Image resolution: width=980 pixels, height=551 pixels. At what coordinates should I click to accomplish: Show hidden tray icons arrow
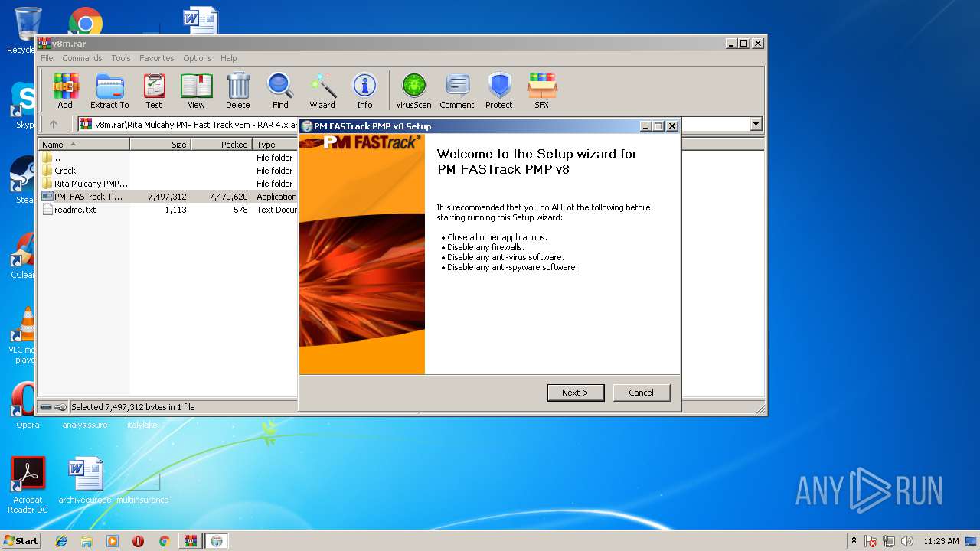pyautogui.click(x=854, y=541)
